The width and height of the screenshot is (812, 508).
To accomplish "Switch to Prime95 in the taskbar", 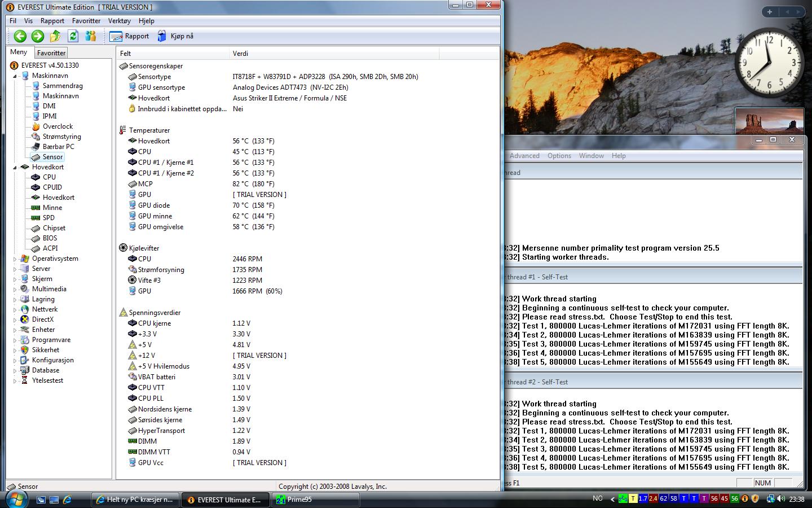I will (316, 500).
